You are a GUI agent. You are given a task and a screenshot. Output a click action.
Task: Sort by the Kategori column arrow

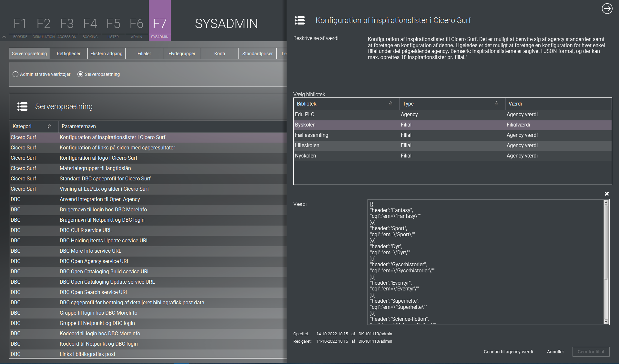tap(49, 126)
